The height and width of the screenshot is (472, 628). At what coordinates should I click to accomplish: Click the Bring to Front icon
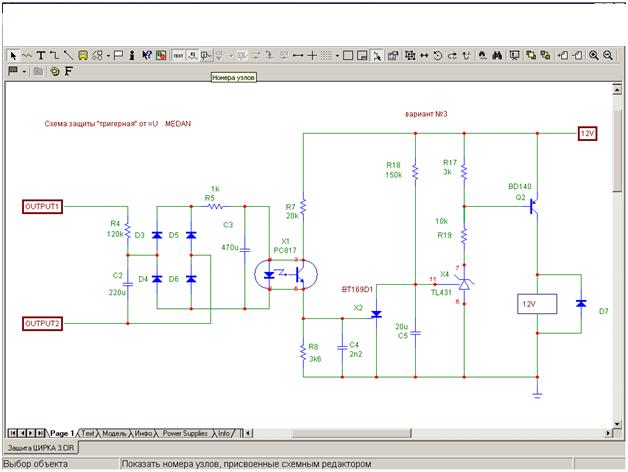(x=531, y=56)
